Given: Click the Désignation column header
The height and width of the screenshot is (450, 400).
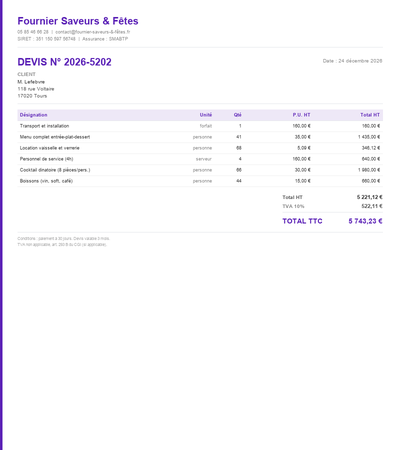Looking at the screenshot, I should [x=33, y=115].
